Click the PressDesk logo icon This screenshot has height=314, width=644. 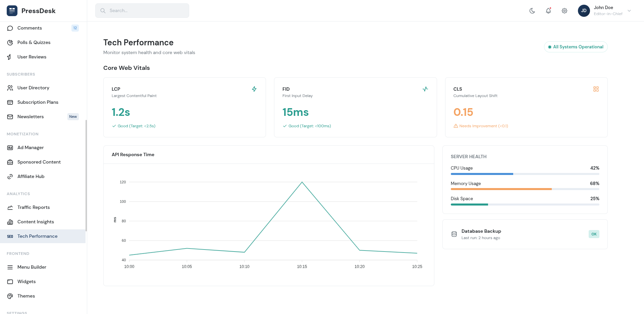(12, 11)
